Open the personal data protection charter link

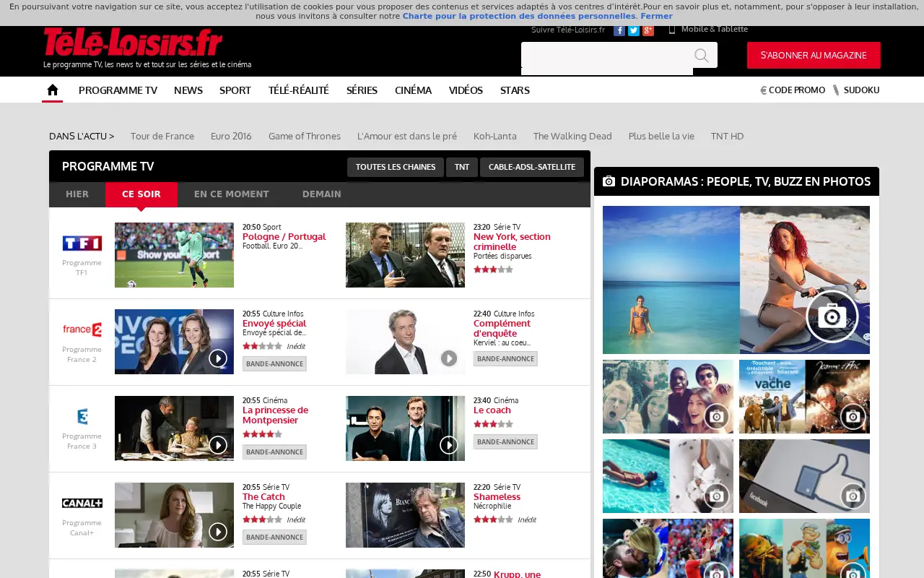coord(519,16)
